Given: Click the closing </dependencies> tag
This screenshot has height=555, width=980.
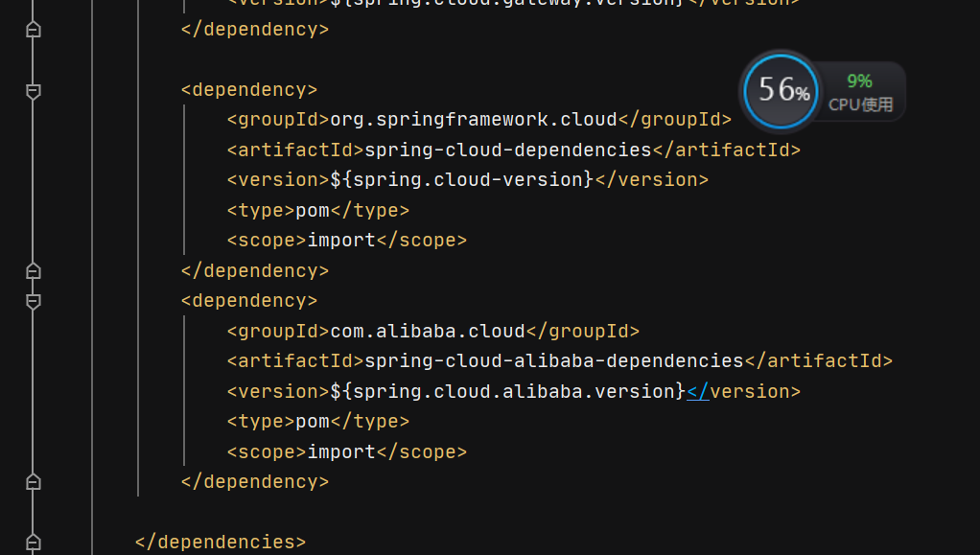Looking at the screenshot, I should pyautogui.click(x=221, y=542).
